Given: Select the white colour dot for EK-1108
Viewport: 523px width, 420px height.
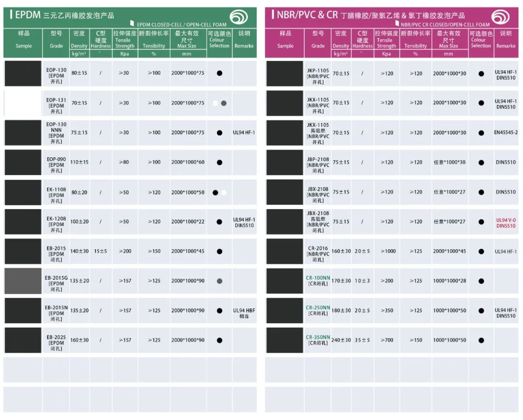Looking at the screenshot, I should point(224,192).
